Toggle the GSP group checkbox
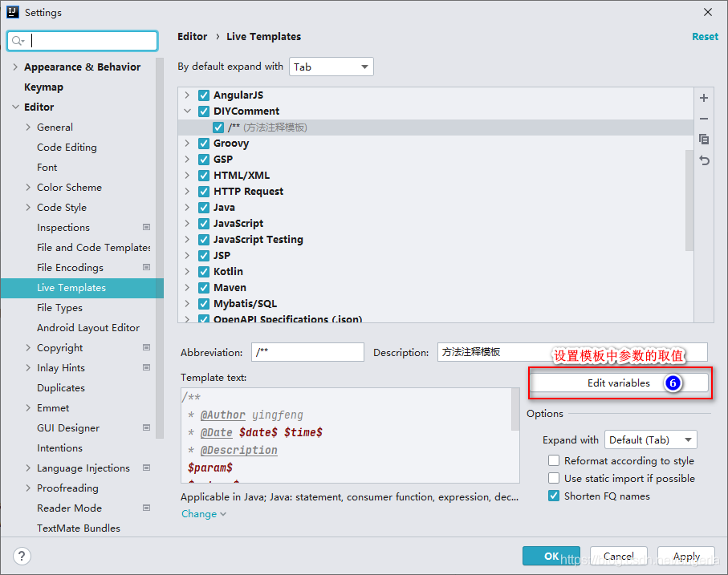The image size is (728, 575). pyautogui.click(x=203, y=159)
